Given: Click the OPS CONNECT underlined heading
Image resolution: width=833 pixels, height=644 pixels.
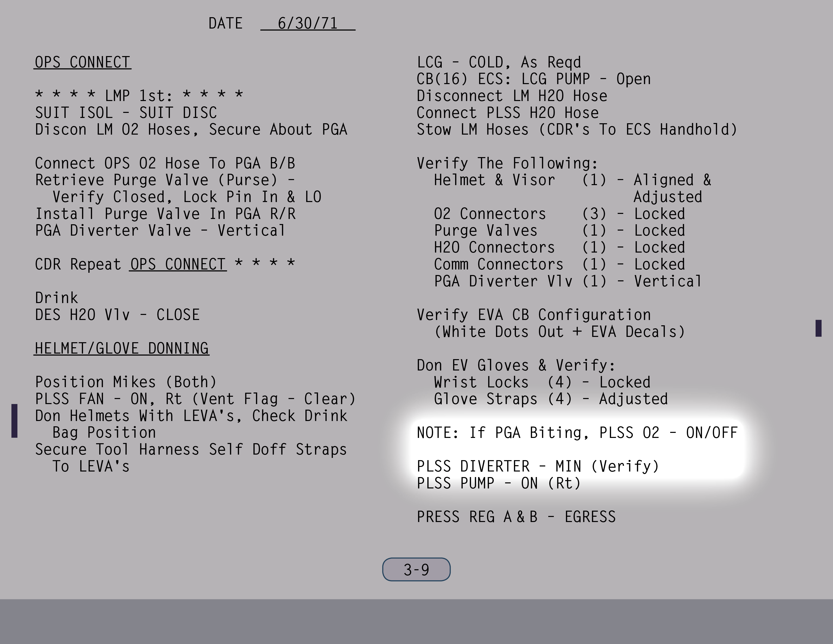Looking at the screenshot, I should click(x=82, y=62).
